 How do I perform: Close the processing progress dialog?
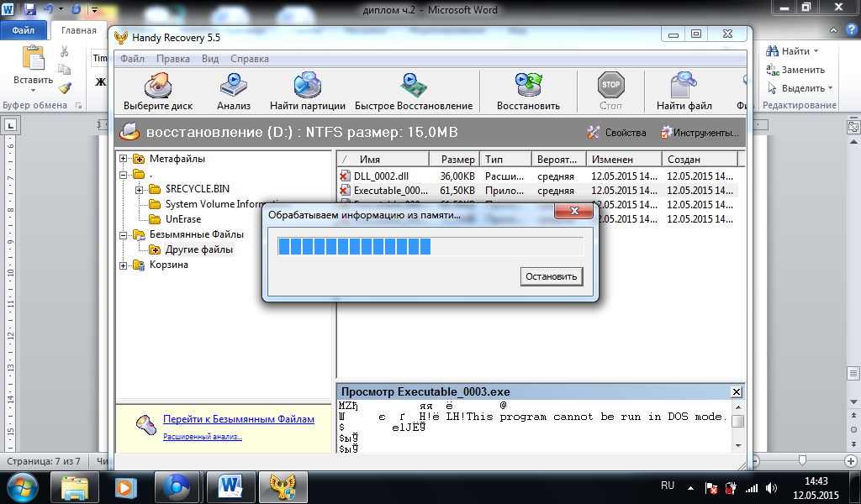click(x=573, y=211)
